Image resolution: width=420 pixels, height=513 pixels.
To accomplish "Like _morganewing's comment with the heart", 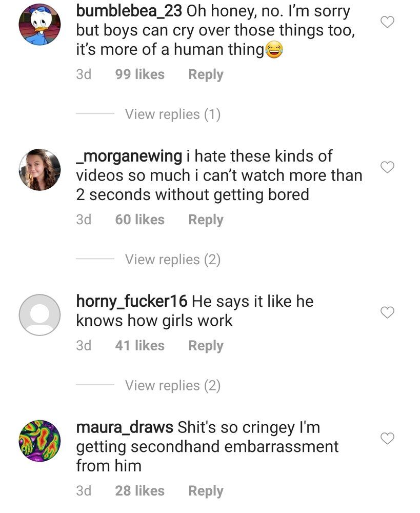I will [x=387, y=167].
